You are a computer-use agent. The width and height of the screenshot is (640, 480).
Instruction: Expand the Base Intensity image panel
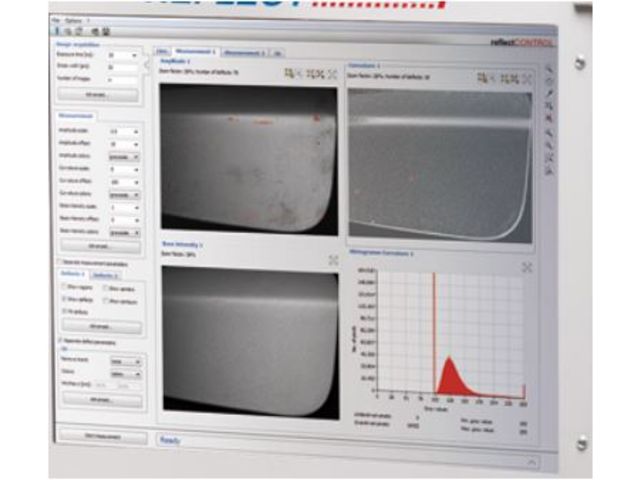(x=333, y=259)
